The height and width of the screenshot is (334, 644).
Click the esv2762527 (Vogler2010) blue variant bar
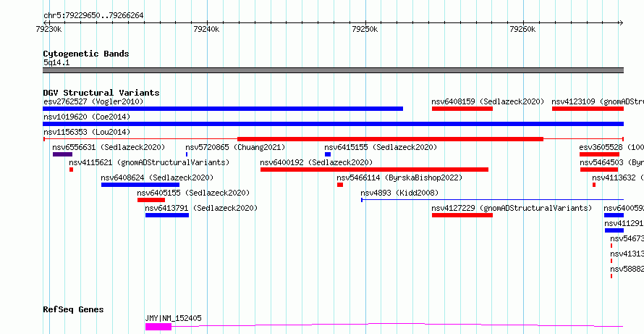click(x=223, y=109)
